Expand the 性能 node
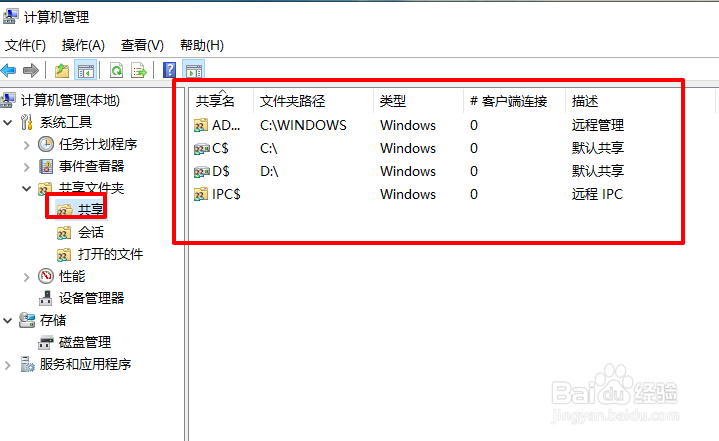The image size is (719, 441). (27, 277)
